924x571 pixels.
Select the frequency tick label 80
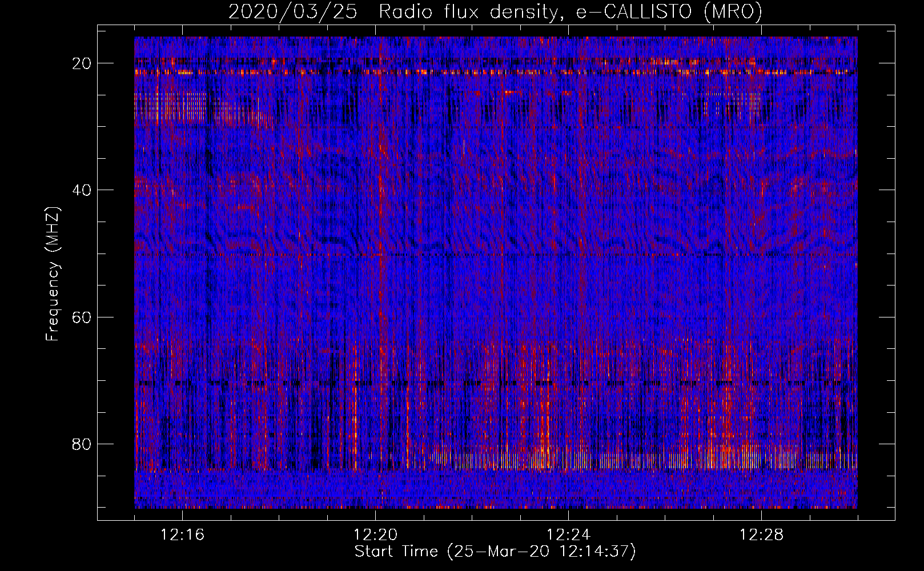pyautogui.click(x=82, y=444)
